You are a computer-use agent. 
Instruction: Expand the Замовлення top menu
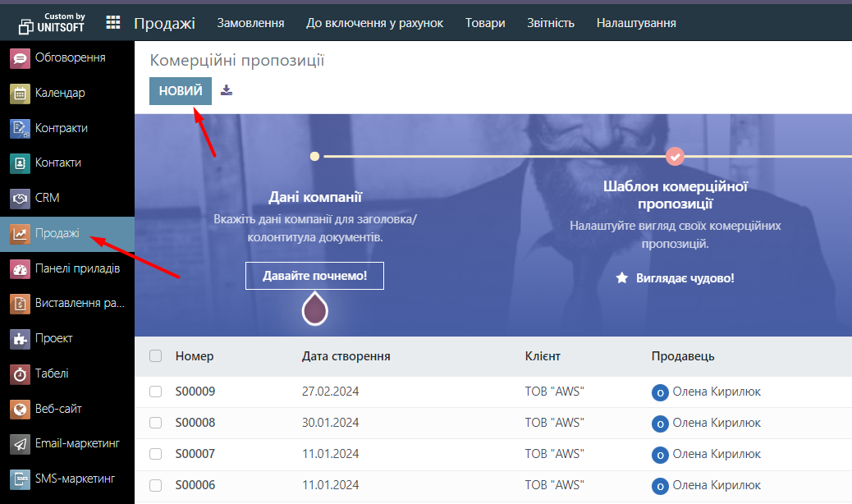(x=250, y=23)
